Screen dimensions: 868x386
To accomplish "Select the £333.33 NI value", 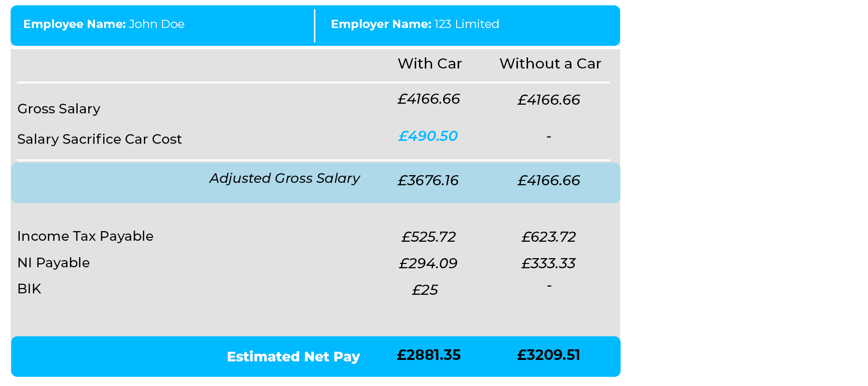I will point(549,263).
